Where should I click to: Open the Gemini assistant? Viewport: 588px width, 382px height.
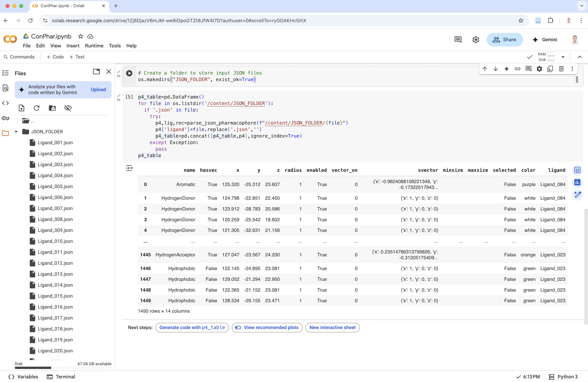(544, 39)
